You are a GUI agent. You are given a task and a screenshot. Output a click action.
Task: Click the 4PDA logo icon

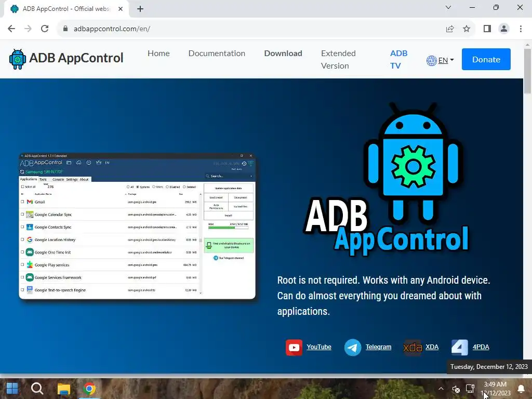459,348
